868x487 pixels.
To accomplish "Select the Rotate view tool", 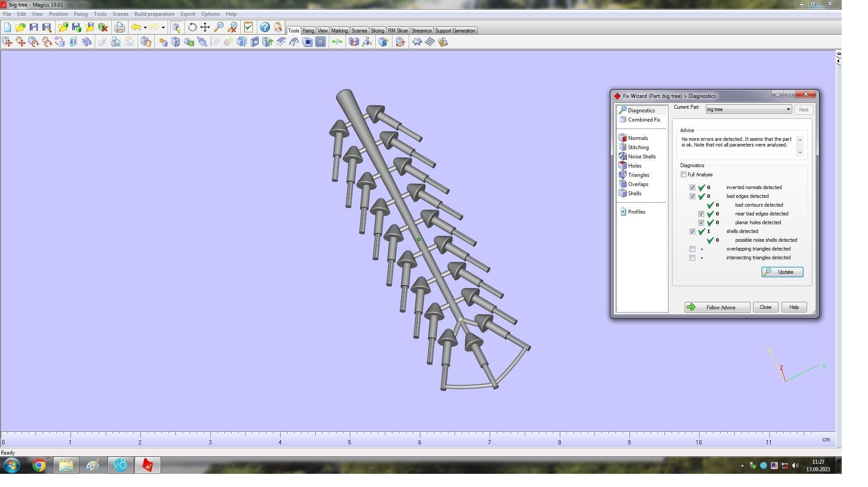I will [x=192, y=27].
